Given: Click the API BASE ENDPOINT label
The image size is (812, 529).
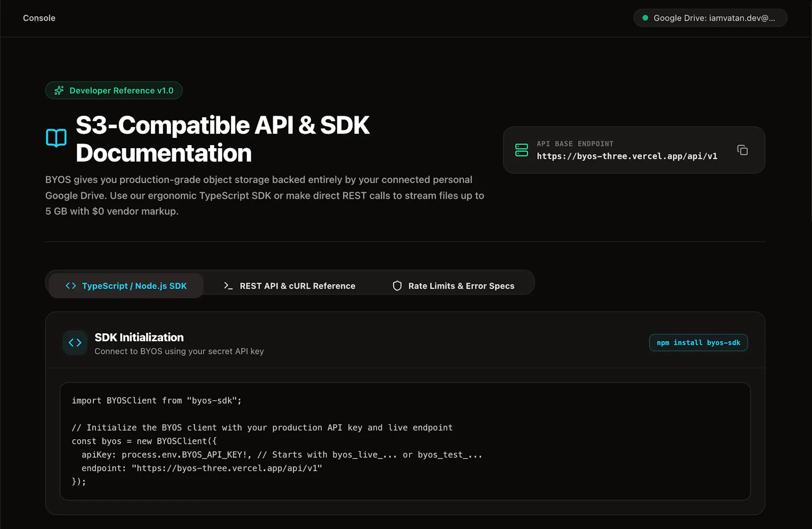Looking at the screenshot, I should 575,144.
